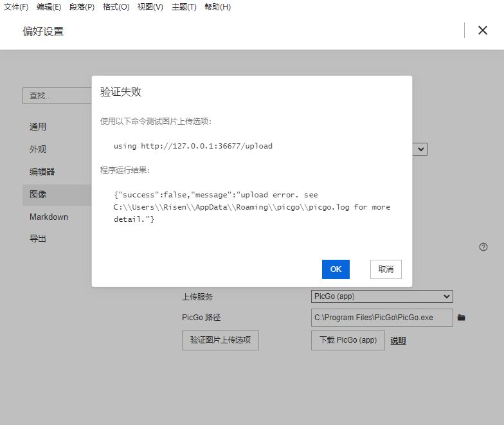Open the 主题(T) menu

(184, 7)
